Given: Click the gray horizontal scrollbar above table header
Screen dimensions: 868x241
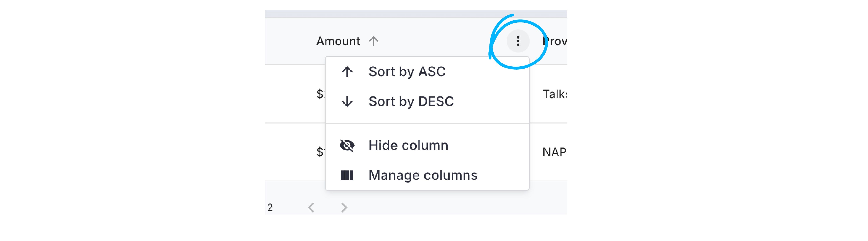Looking at the screenshot, I should [416, 14].
